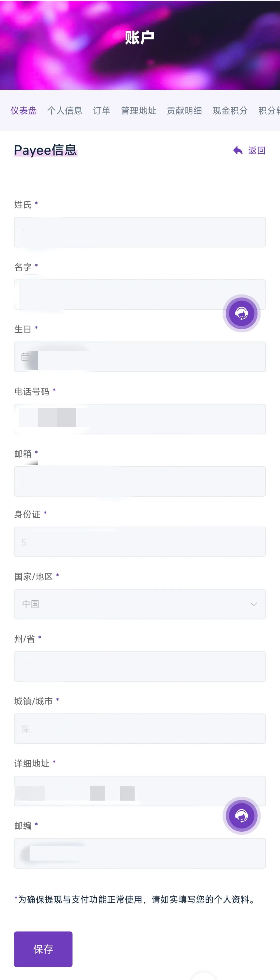Viewport: 280px width, 980px height.
Task: Switch to the 仪表盘 tab
Action: (x=24, y=111)
